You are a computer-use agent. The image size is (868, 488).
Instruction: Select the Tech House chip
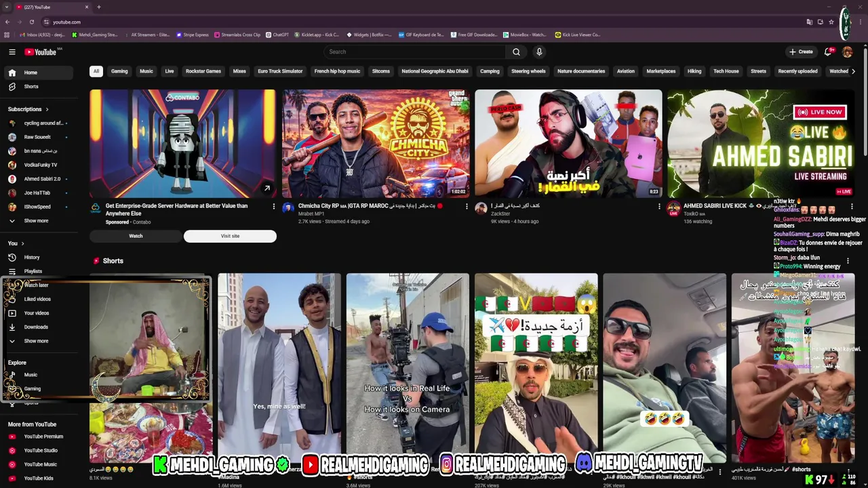(x=726, y=71)
